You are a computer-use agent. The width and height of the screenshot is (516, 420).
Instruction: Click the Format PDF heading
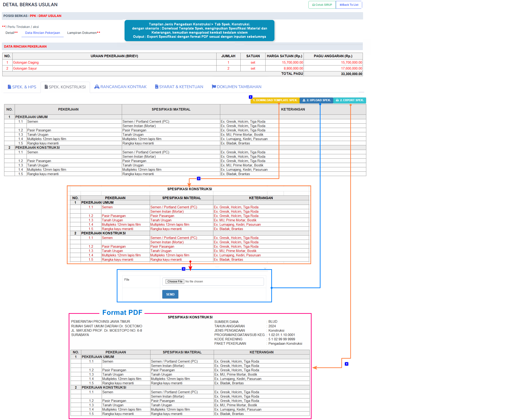[x=122, y=312]
